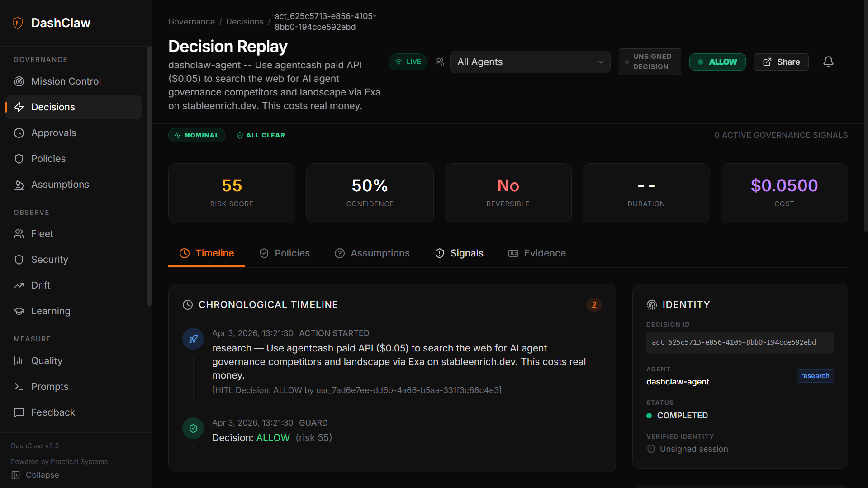Click the Quality bar chart icon
The width and height of the screenshot is (868, 488).
(19, 361)
